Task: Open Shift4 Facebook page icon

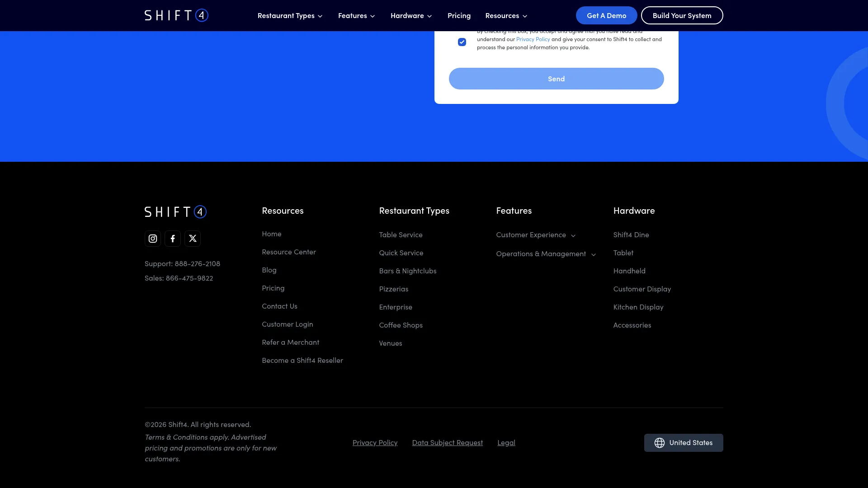Action: [173, 239]
